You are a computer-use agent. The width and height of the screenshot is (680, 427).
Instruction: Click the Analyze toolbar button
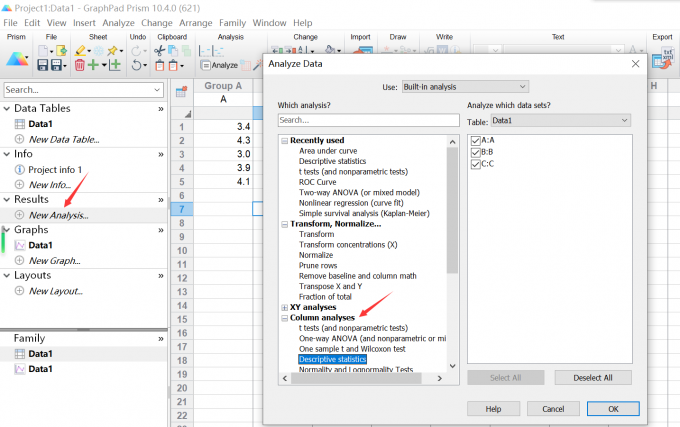click(x=219, y=65)
